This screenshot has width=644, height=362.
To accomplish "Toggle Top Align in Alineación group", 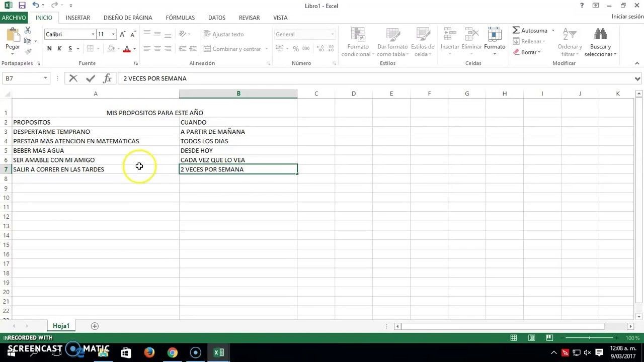I will point(147,34).
